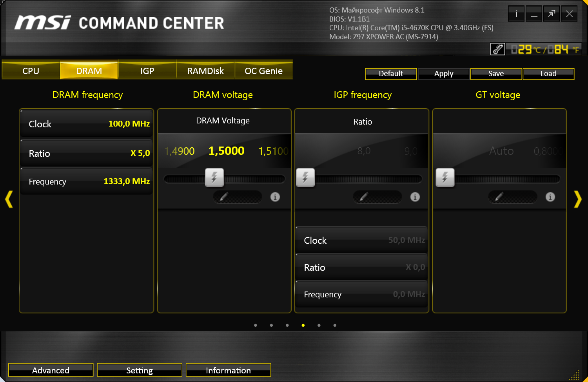Open the Information section
The height and width of the screenshot is (382, 588).
(228, 370)
